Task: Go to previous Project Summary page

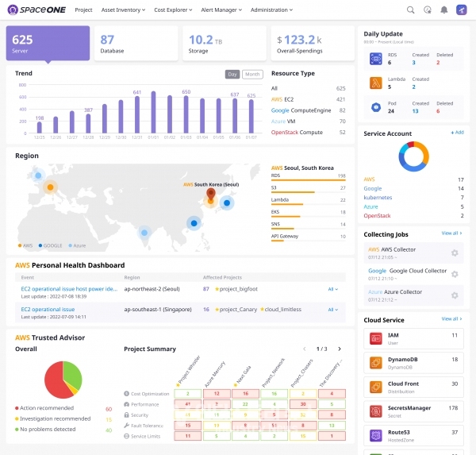Action: (x=305, y=349)
